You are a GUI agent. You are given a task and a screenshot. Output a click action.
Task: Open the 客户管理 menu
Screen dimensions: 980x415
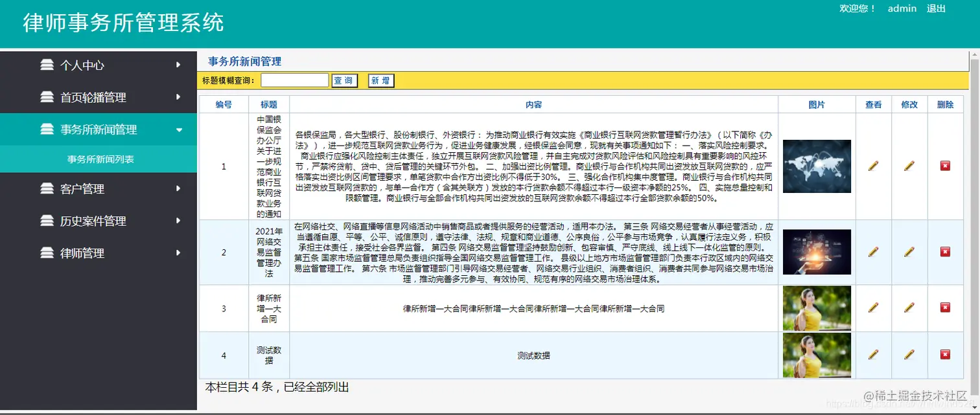99,189
